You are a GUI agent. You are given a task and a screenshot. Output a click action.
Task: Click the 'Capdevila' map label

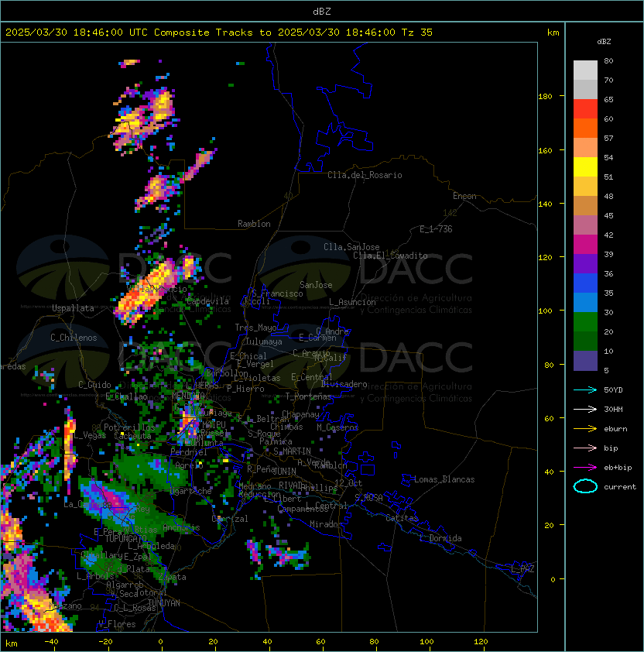click(x=207, y=301)
